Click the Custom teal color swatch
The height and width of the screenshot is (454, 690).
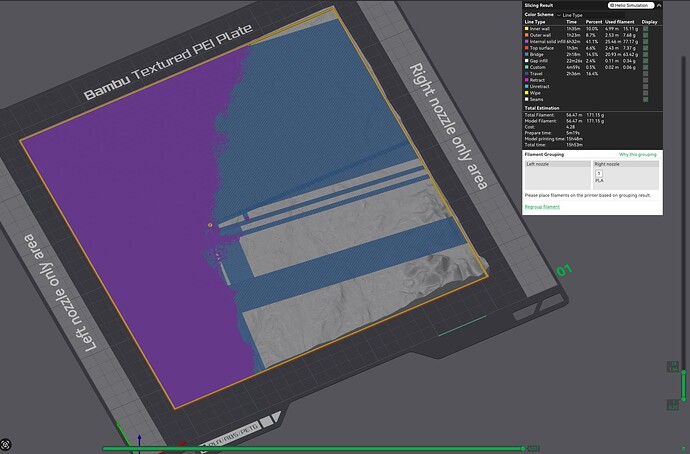[x=526, y=67]
